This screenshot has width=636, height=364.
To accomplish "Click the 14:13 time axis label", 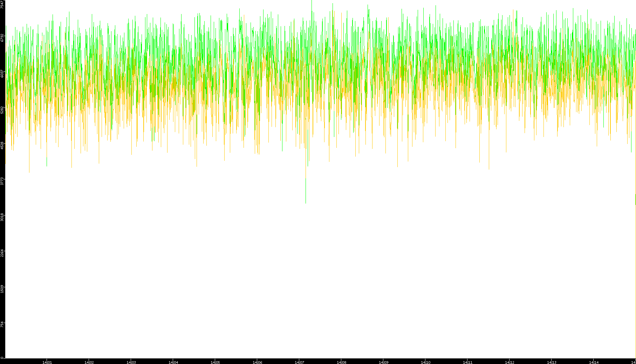I will tap(552, 362).
